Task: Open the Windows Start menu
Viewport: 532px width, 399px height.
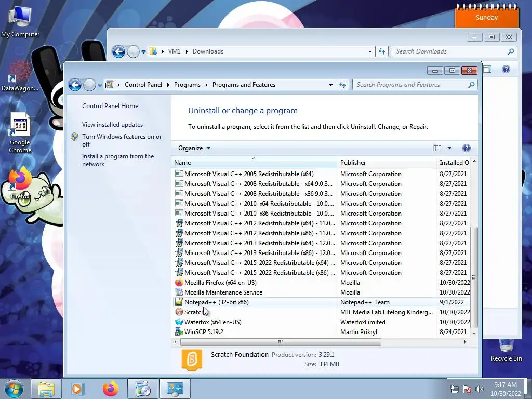Action: 14,389
